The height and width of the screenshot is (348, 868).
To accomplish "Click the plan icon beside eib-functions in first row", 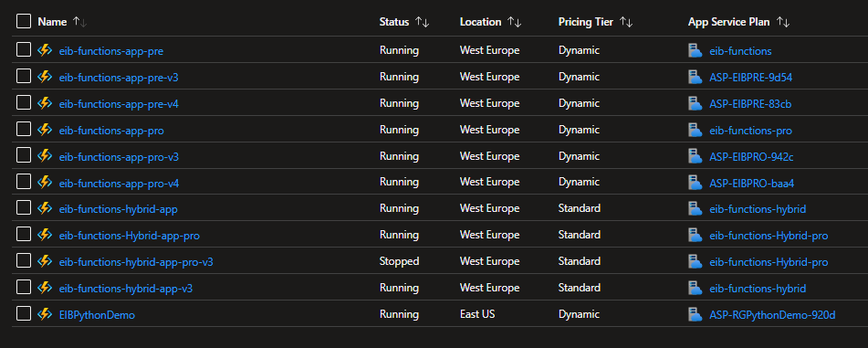I will point(695,50).
